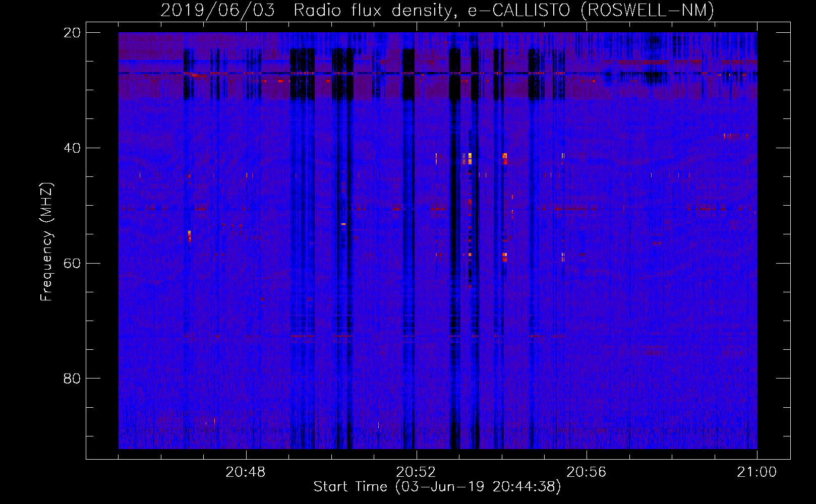Click the frequency tick label 20

coord(72,33)
